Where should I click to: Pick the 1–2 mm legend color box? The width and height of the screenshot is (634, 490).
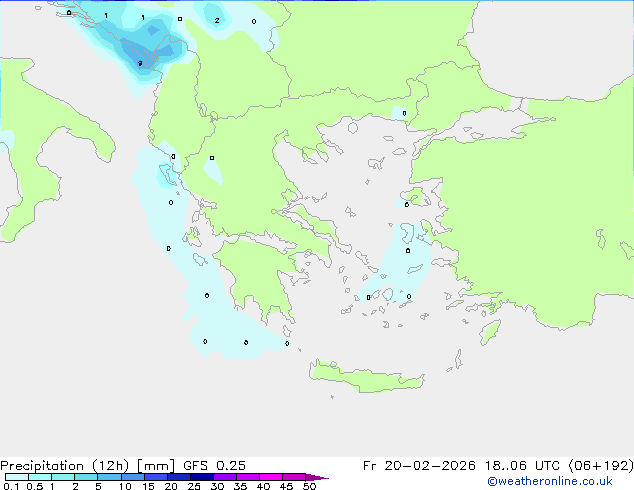(x=63, y=477)
